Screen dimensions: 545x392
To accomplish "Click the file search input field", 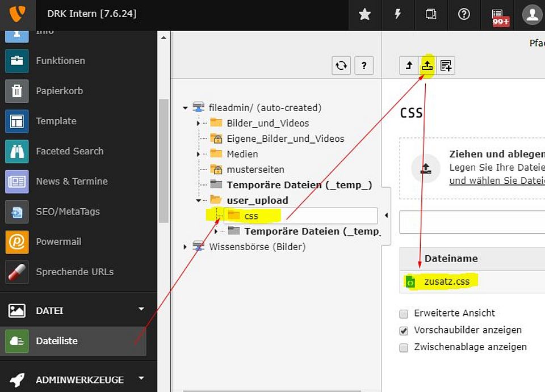I will tap(471, 222).
